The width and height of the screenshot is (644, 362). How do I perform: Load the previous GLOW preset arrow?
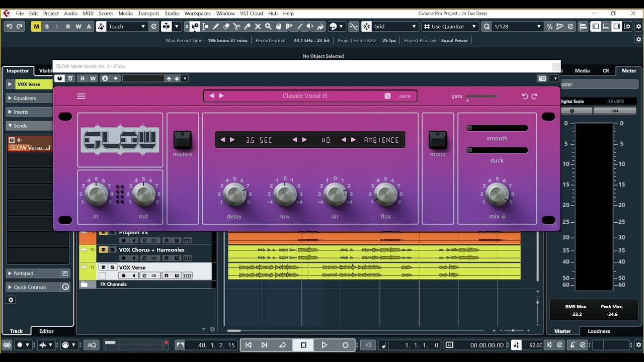(x=212, y=96)
